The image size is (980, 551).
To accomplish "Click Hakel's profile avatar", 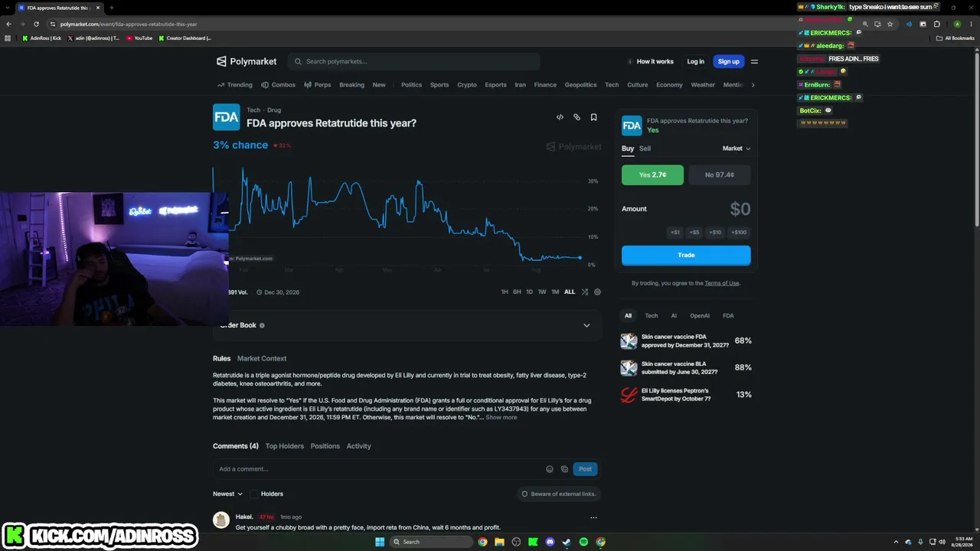I will pos(221,520).
